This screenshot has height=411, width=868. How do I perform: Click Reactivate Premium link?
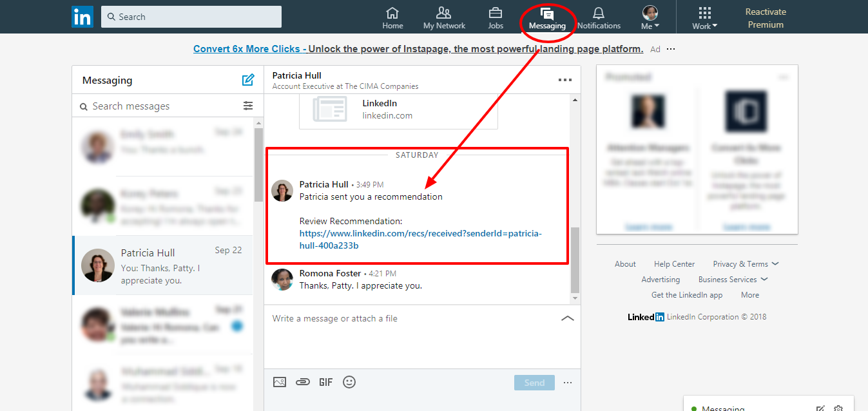tap(766, 18)
